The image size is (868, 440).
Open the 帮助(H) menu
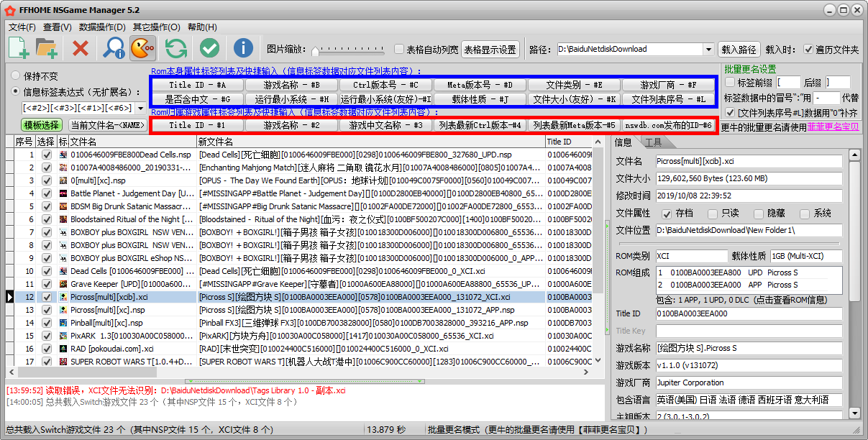pyautogui.click(x=202, y=27)
